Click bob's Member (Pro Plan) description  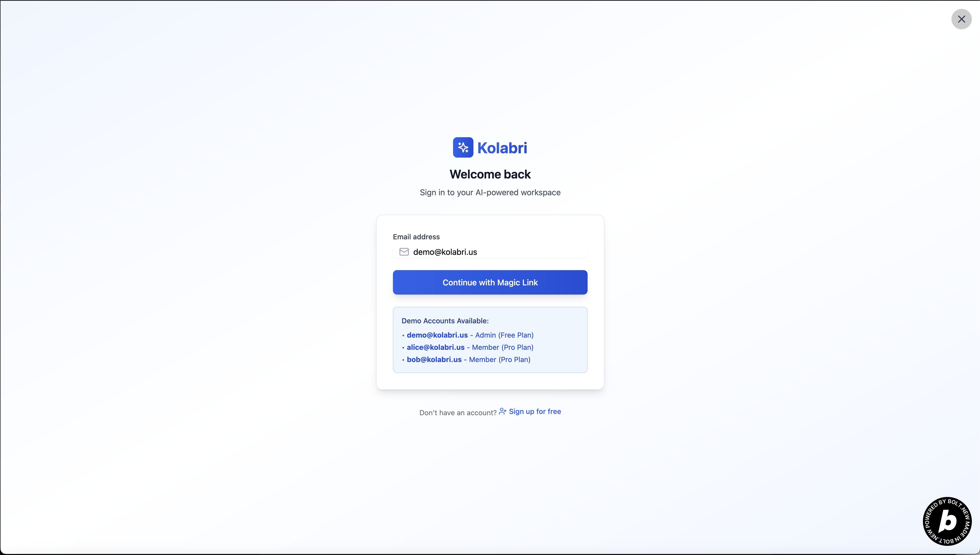point(499,359)
